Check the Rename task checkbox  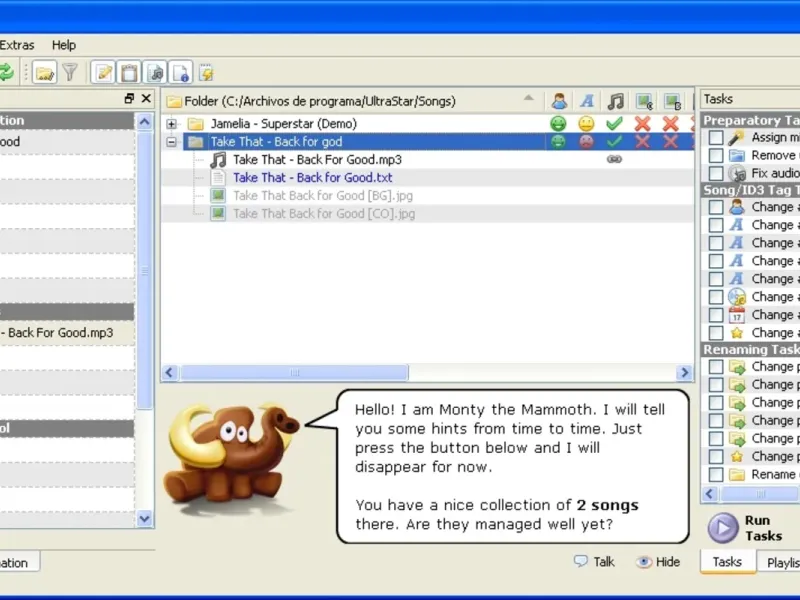tap(716, 474)
